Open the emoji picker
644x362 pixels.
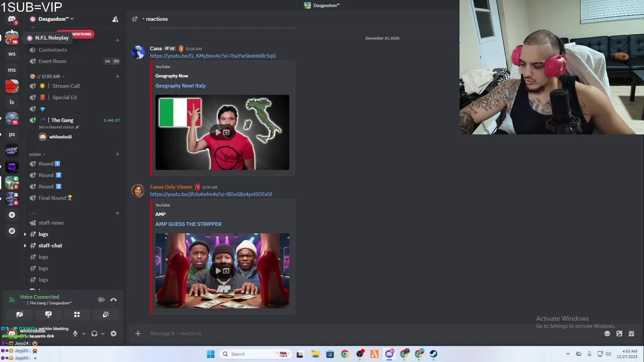(607, 333)
